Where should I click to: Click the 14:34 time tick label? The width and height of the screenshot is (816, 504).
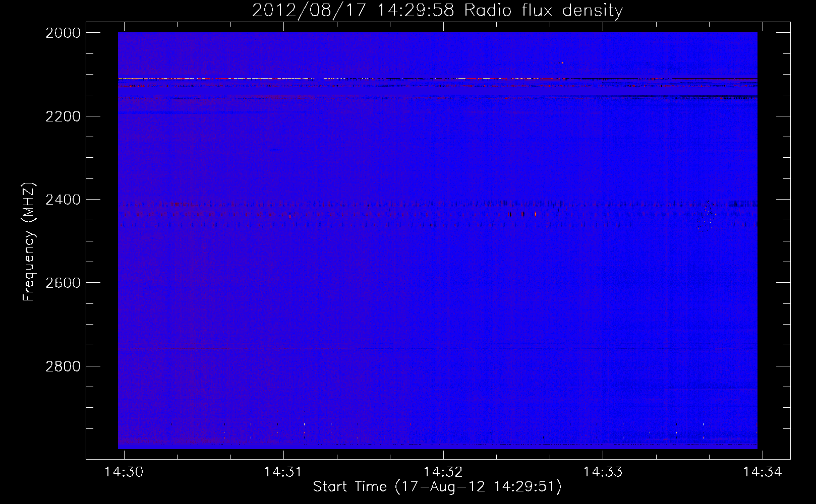pyautogui.click(x=763, y=472)
